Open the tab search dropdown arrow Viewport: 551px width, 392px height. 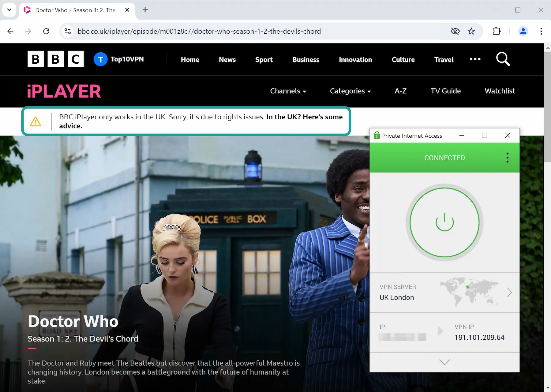pos(9,10)
